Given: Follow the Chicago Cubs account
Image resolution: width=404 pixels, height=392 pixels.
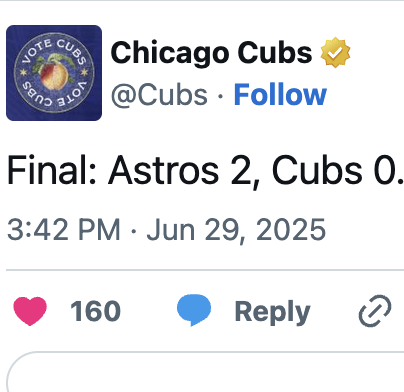Looking at the screenshot, I should pyautogui.click(x=280, y=95).
